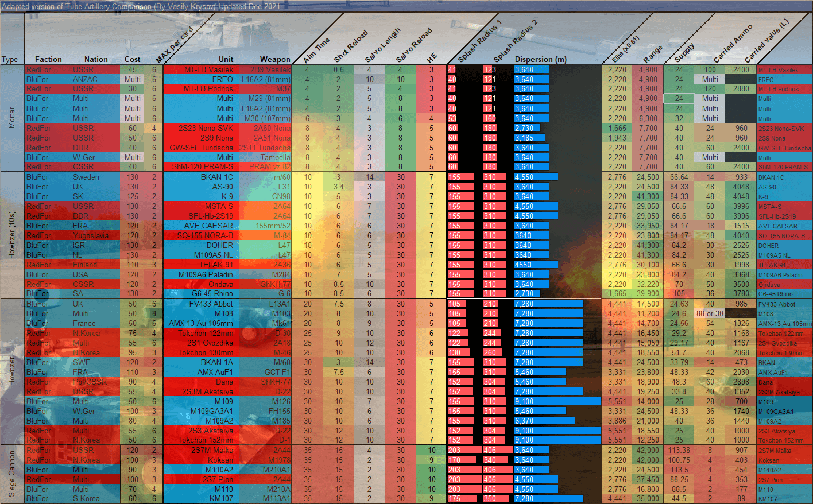Select carried value '2880'
Image resolution: width=813 pixels, height=504 pixels.
click(741, 89)
